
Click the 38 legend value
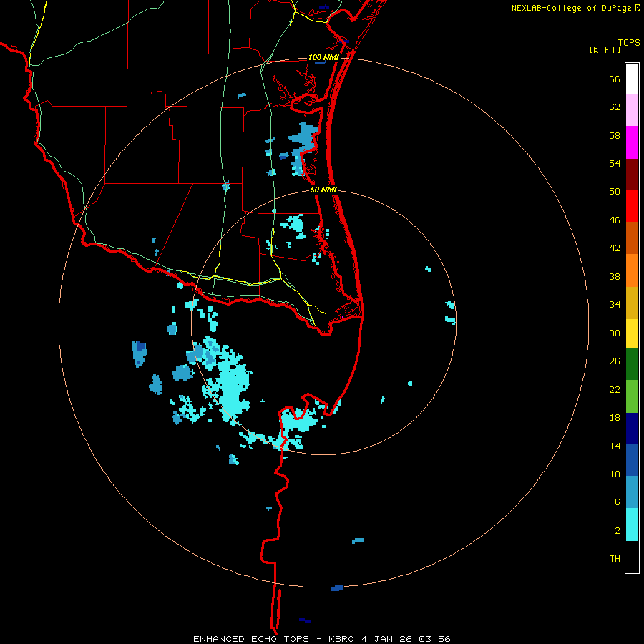[615, 276]
